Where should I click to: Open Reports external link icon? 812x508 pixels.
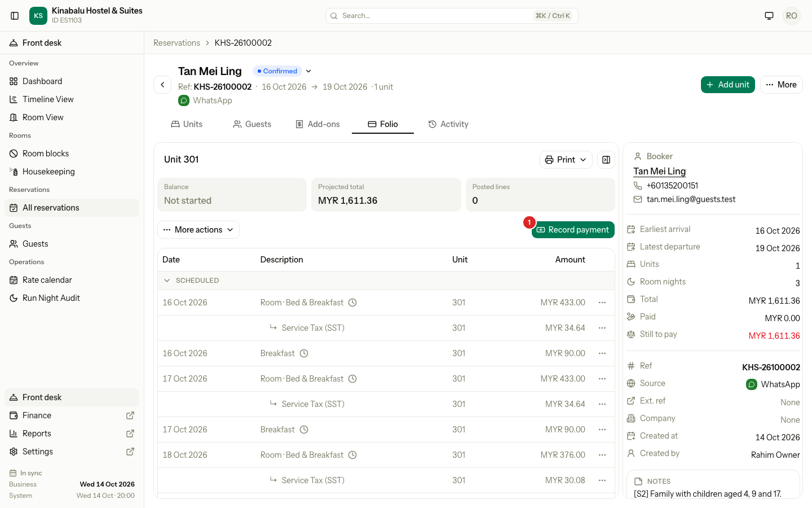(130, 433)
